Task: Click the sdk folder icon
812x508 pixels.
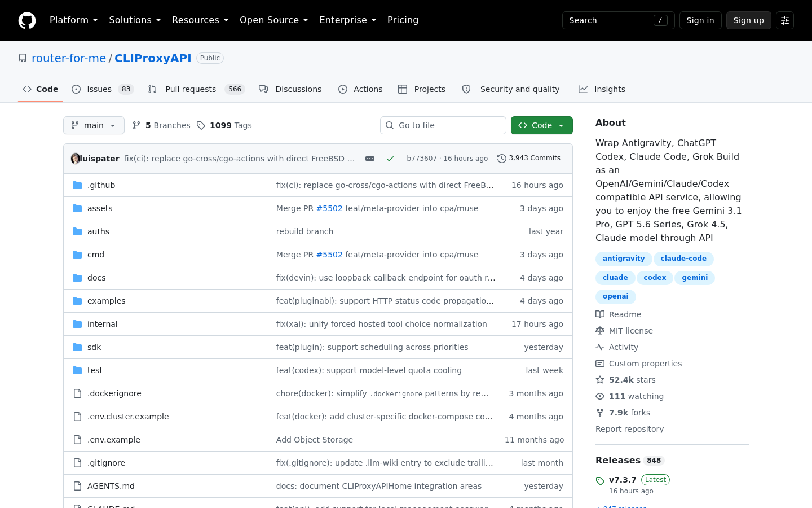Action: click(77, 347)
